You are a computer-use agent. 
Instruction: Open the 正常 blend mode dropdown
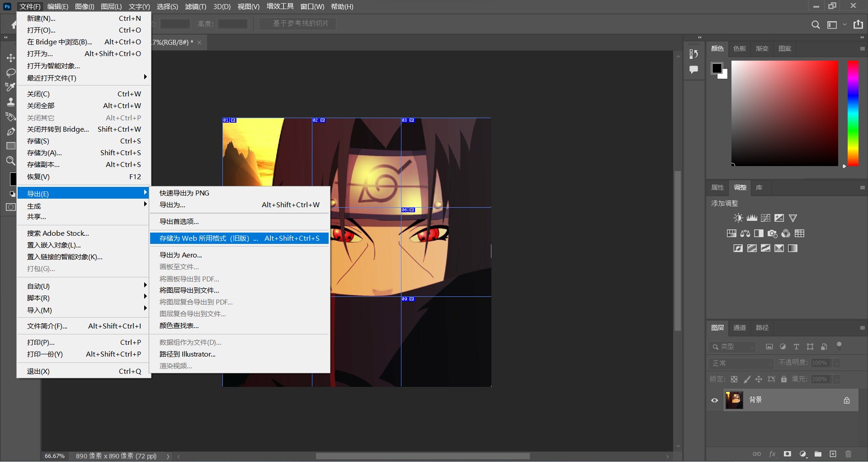(x=741, y=363)
